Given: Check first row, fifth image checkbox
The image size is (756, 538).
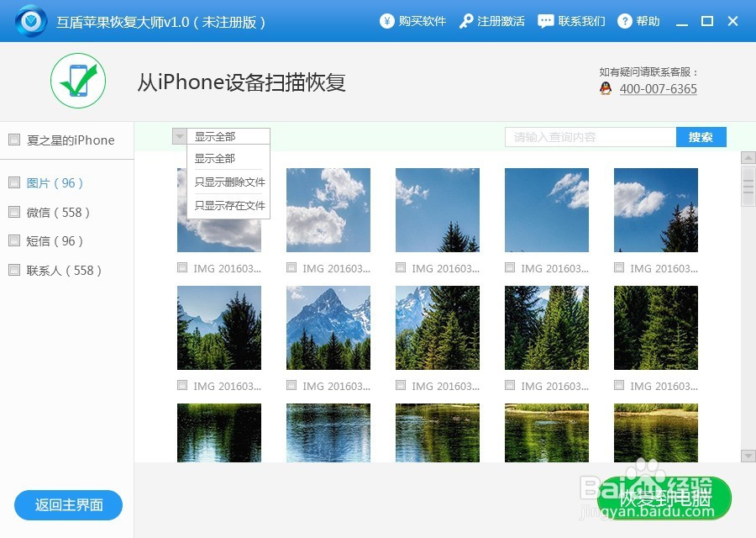Looking at the screenshot, I should click(x=619, y=267).
